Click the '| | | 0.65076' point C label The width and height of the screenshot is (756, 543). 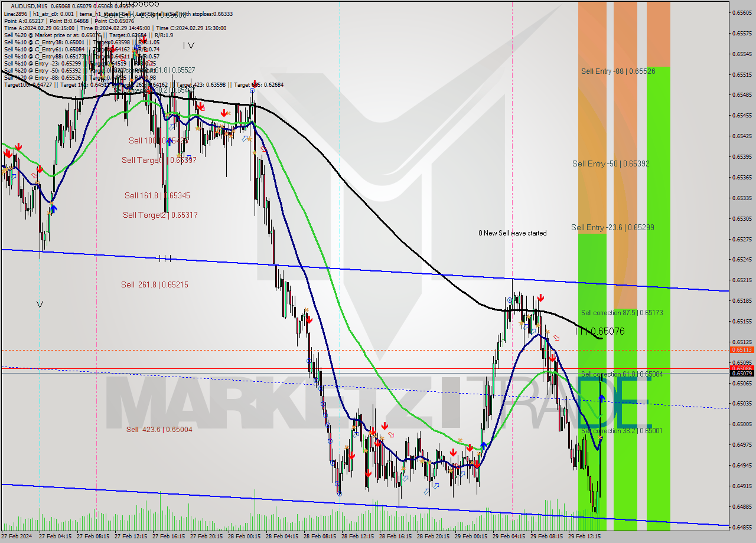point(600,332)
